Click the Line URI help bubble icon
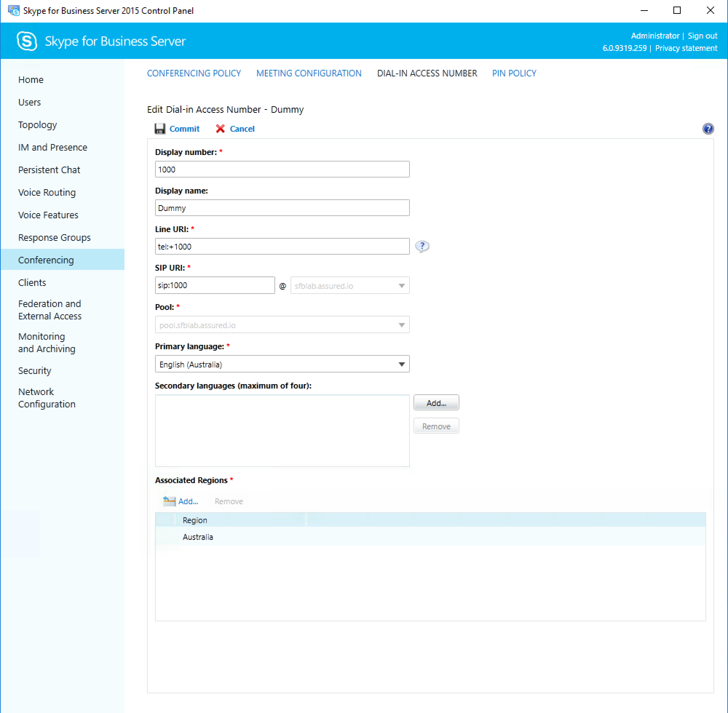Image resolution: width=728 pixels, height=713 pixels. tap(422, 246)
